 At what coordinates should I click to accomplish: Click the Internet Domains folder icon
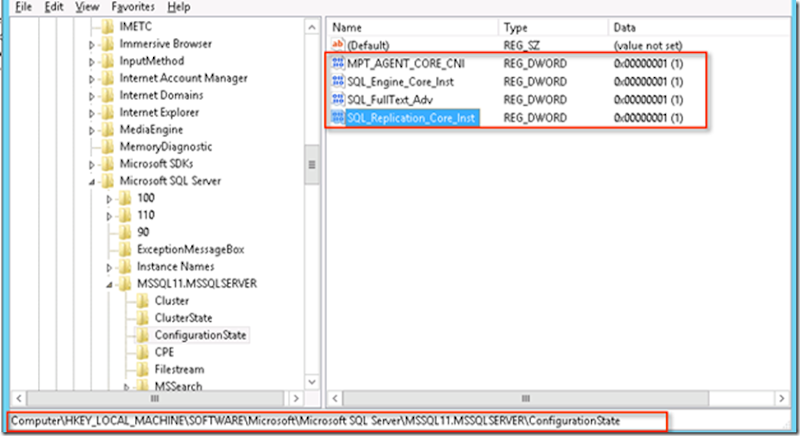click(x=107, y=95)
